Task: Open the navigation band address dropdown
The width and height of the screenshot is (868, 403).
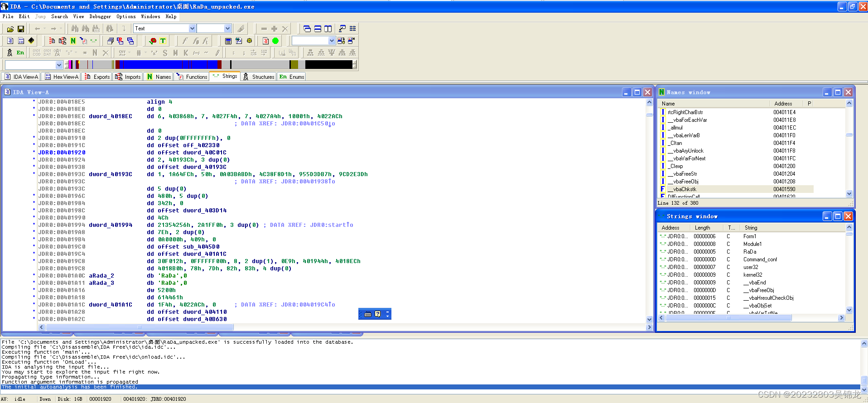Action: [x=59, y=65]
